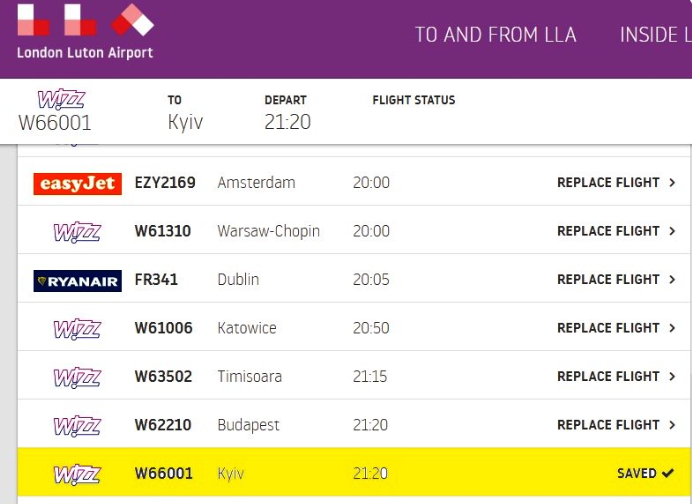This screenshot has width=692, height=504.
Task: Expand Replace Flight chevron for Amsterdam
Action: coord(672,183)
